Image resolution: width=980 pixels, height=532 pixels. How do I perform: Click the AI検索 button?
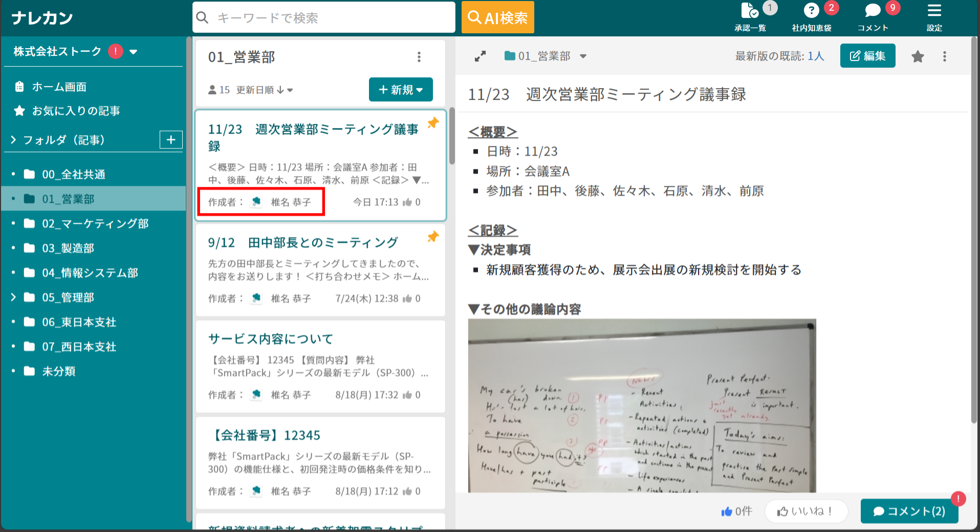pos(497,18)
